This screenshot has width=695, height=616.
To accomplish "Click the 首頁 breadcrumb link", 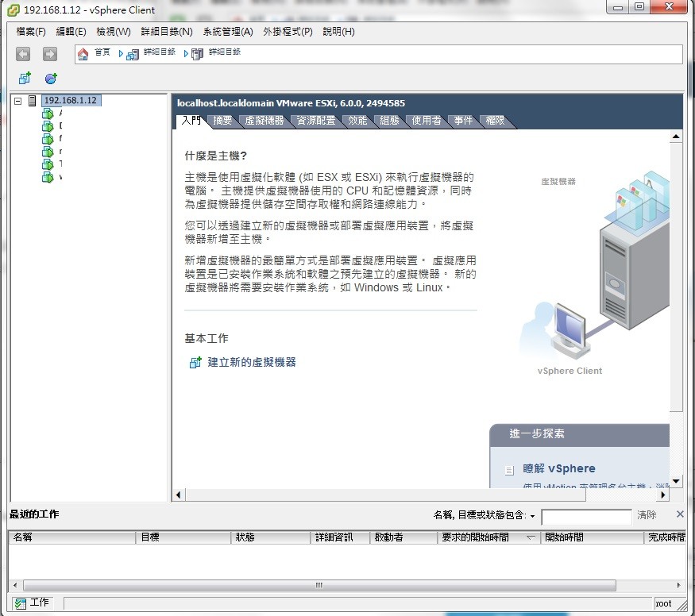I will point(102,52).
